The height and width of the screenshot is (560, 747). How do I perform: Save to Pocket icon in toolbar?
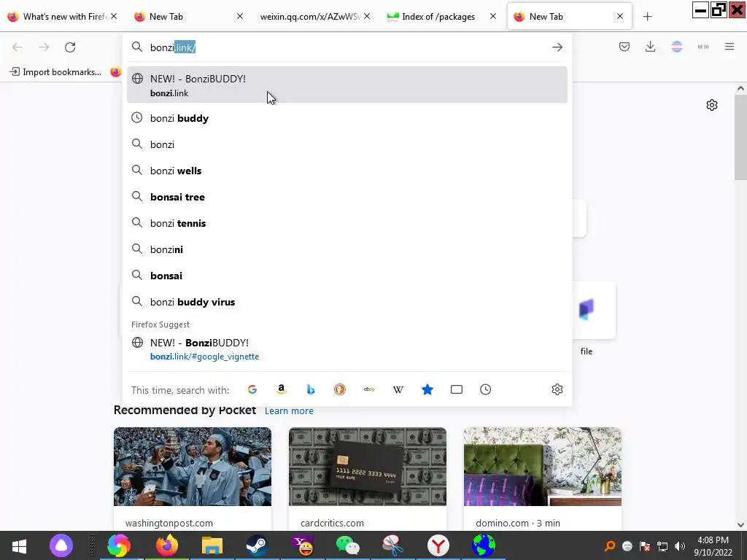624,47
